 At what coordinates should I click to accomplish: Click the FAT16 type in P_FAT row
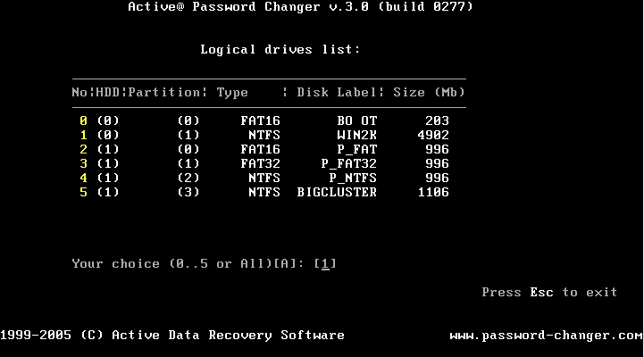pos(261,149)
